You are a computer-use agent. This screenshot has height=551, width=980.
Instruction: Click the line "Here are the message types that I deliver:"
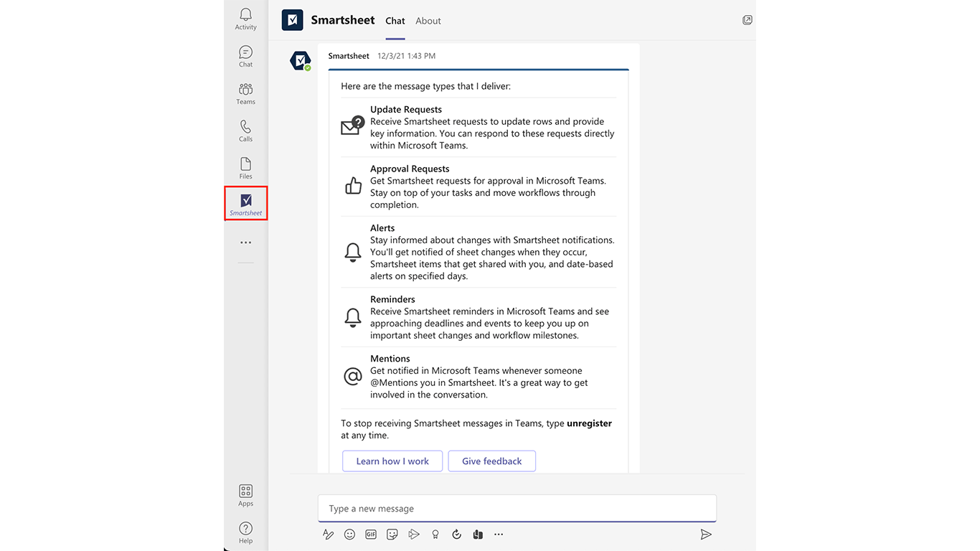(x=426, y=86)
